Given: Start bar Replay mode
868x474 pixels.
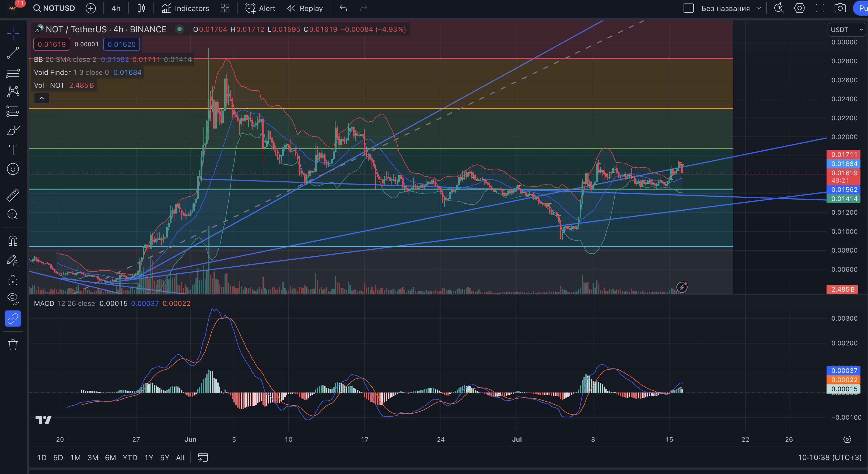Looking at the screenshot, I should 305,8.
